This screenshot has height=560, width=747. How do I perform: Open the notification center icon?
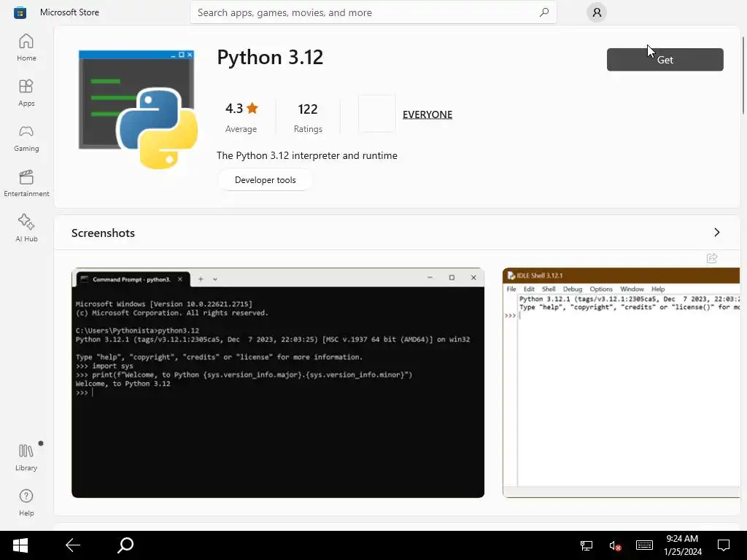tap(724, 545)
